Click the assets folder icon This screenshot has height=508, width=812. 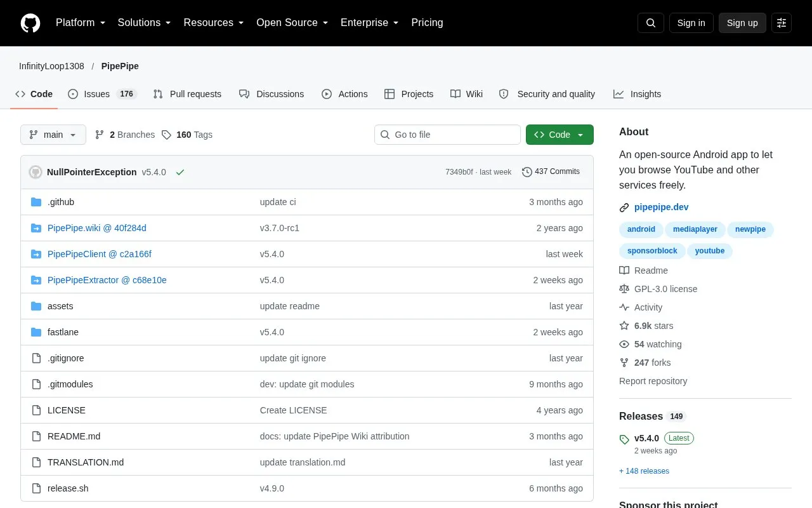click(36, 306)
